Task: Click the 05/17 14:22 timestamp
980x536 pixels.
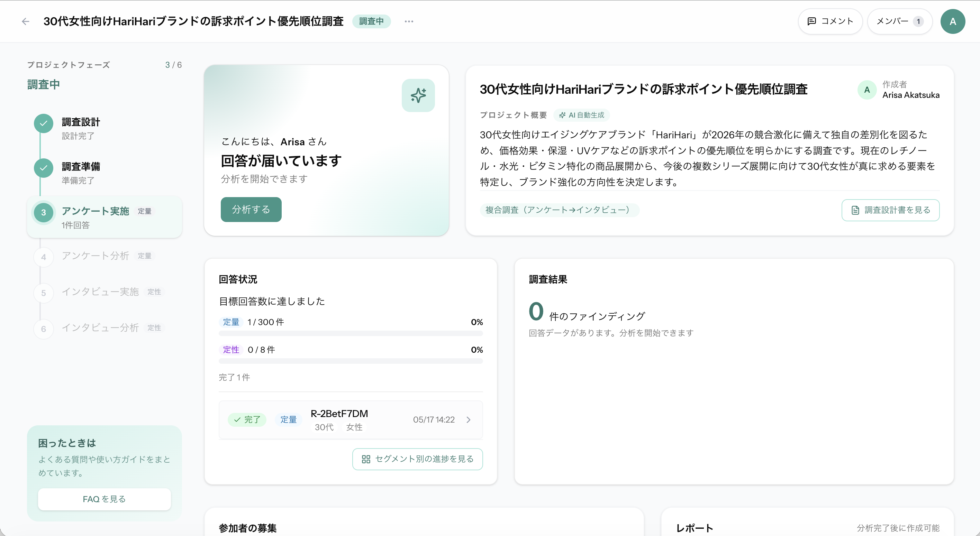Action: click(x=434, y=420)
